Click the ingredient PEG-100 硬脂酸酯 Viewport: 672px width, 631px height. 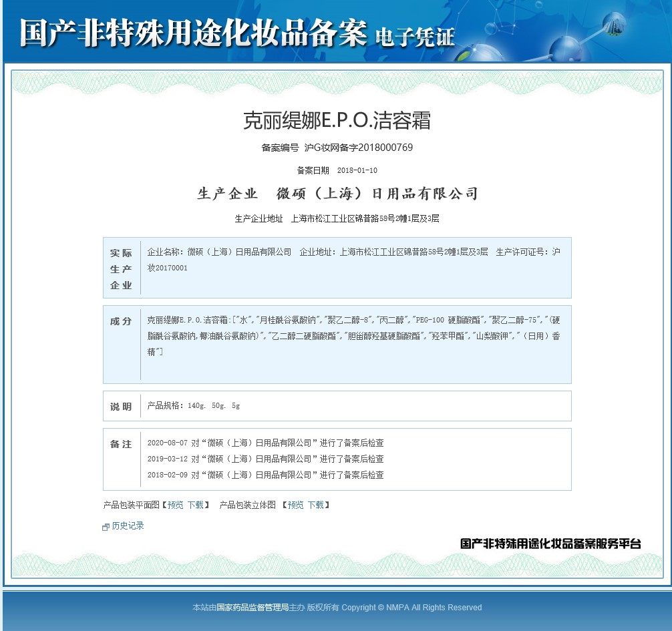click(448, 320)
